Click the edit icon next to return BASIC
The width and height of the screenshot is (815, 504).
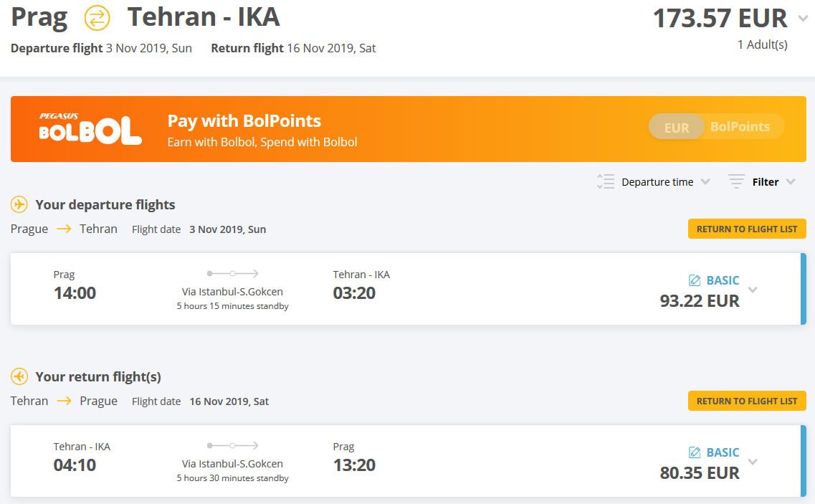pyautogui.click(x=695, y=452)
